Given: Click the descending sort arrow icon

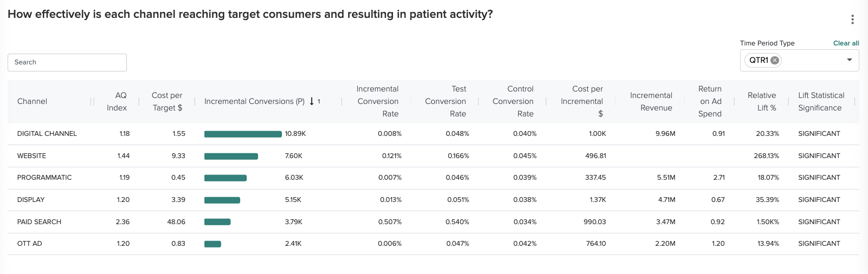Looking at the screenshot, I should pyautogui.click(x=312, y=101).
